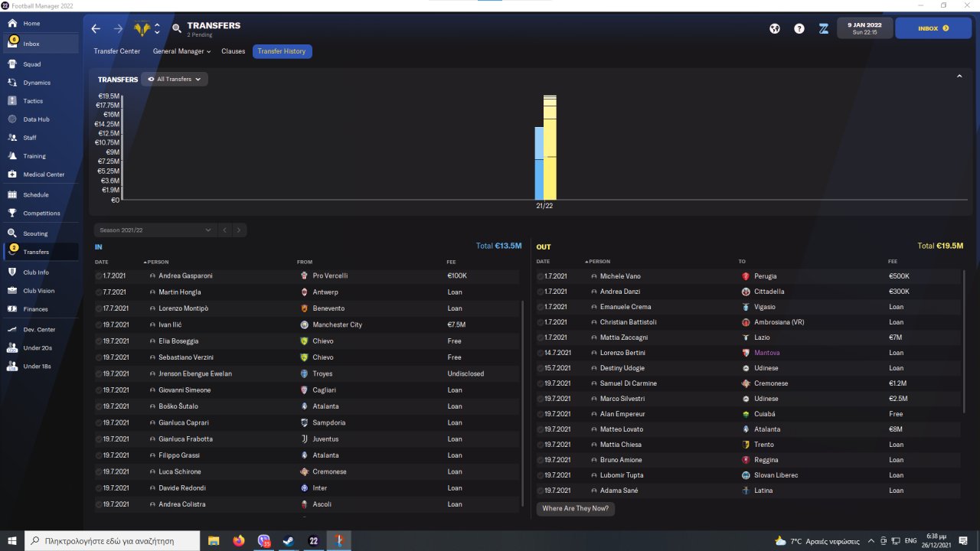Viewport: 980px width, 551px height.
Task: Open the Season 2021/22 selector
Action: point(155,230)
